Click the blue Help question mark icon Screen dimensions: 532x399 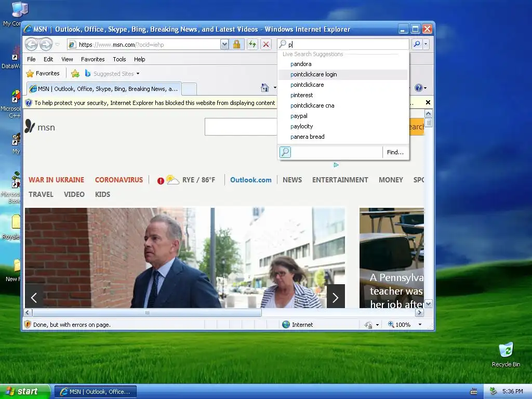[x=419, y=88]
